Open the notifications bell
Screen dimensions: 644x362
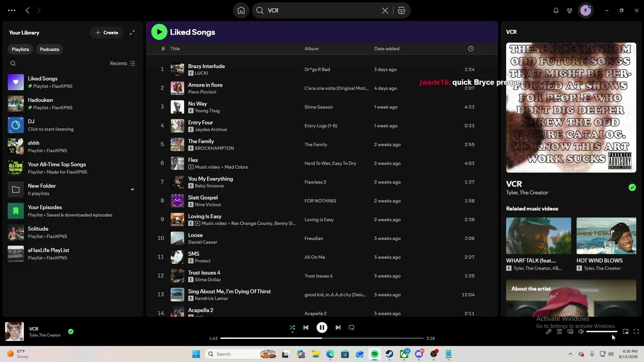tap(556, 10)
